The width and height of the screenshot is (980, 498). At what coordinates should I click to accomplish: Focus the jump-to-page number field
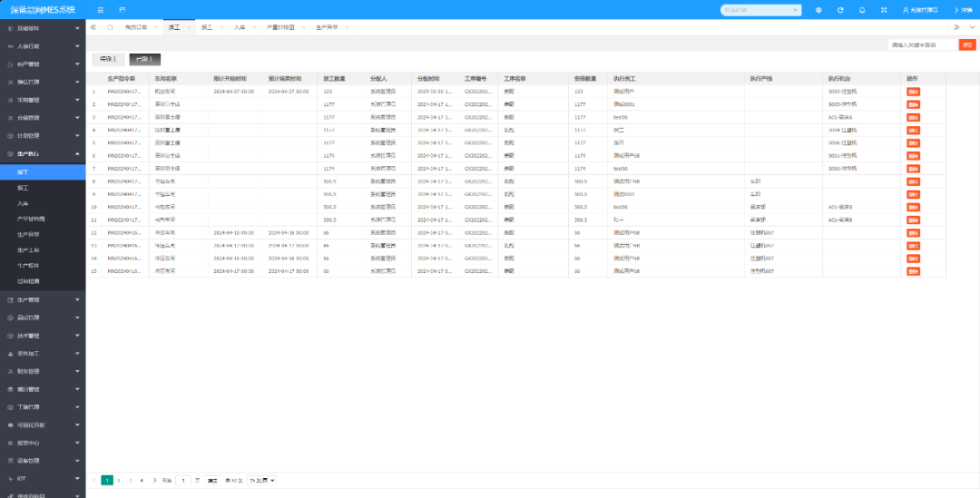[183, 481]
